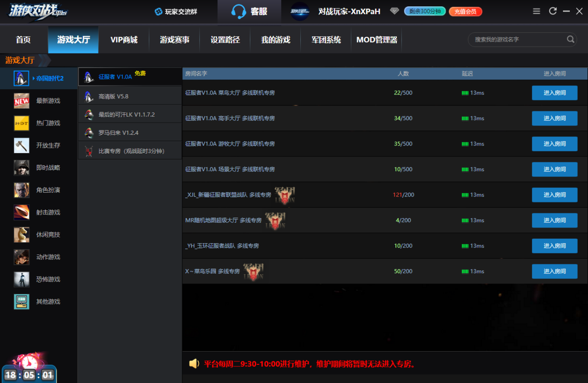Click the character icon for 角色扮演
The height and width of the screenshot is (383, 588).
click(22, 190)
